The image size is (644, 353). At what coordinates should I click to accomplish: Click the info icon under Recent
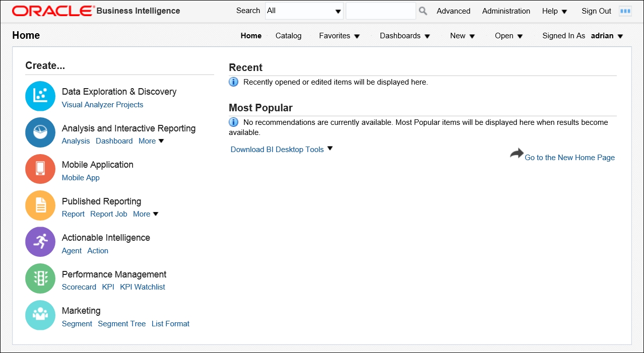[233, 82]
